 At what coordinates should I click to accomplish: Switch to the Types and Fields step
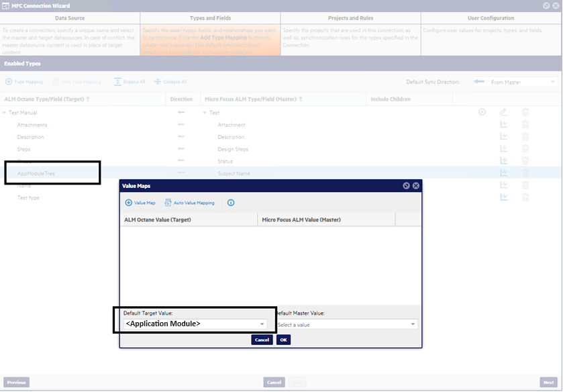211,18
